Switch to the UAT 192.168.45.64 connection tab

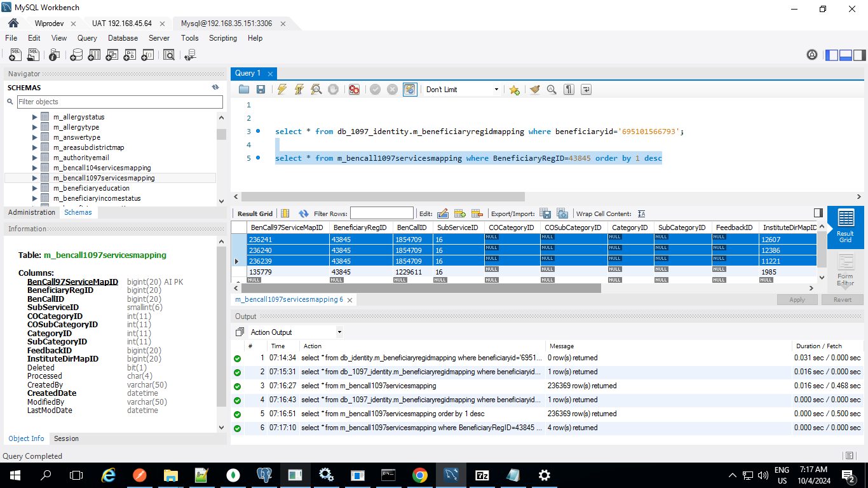pos(121,24)
